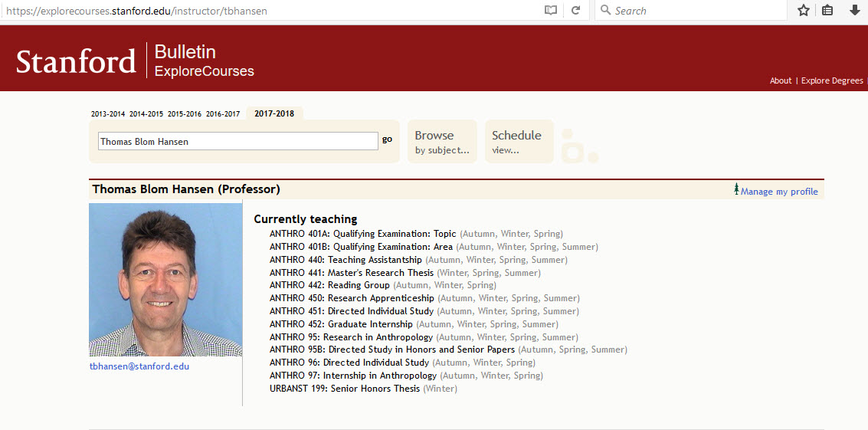
Task: Click course search field with Thomas Blom Hansen
Action: pos(238,141)
